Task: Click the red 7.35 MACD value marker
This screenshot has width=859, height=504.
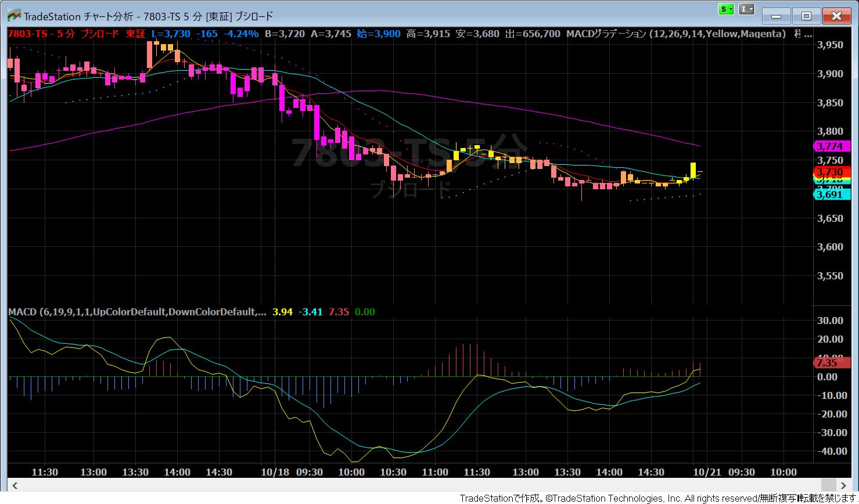Action: coord(826,362)
